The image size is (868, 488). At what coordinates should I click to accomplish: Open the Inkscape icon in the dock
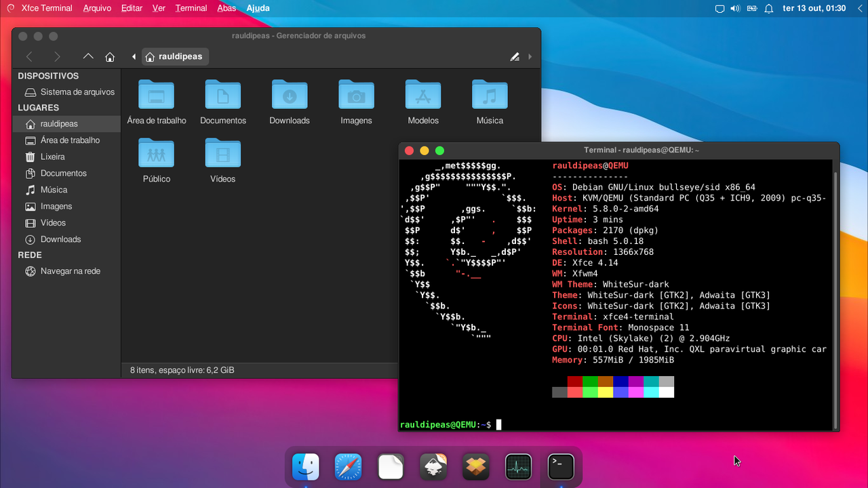pos(433,467)
